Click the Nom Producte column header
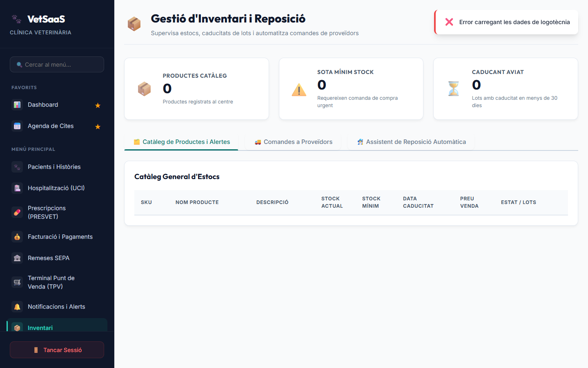This screenshot has width=588, height=368. click(197, 202)
